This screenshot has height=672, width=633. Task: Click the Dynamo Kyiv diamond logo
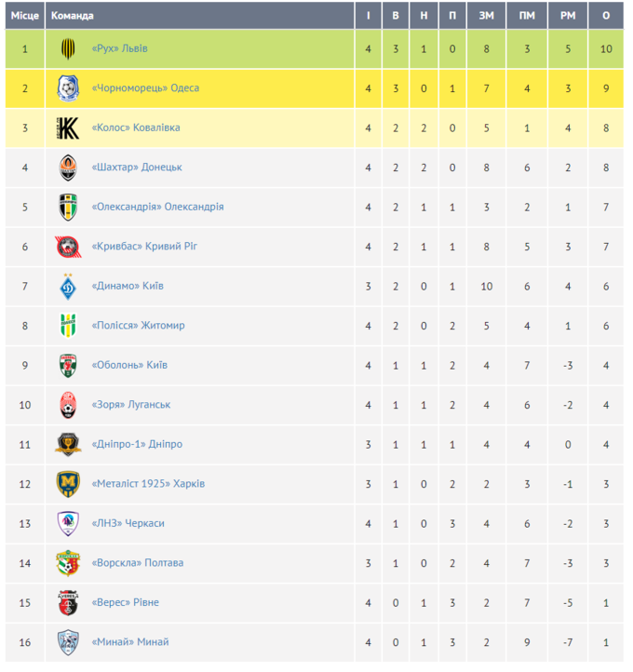(x=68, y=286)
